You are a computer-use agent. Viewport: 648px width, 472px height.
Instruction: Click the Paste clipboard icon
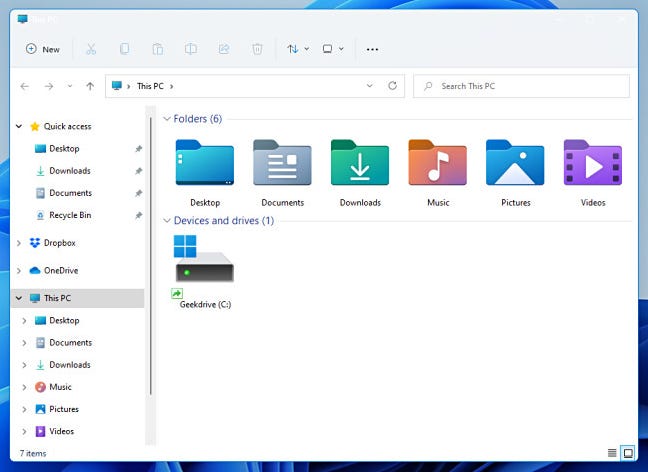157,49
